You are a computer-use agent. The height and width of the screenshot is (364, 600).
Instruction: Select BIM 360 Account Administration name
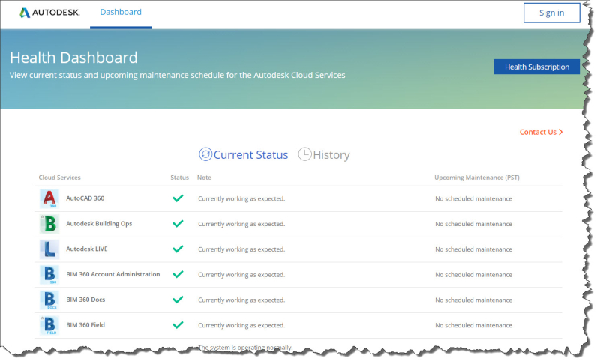[x=113, y=274]
